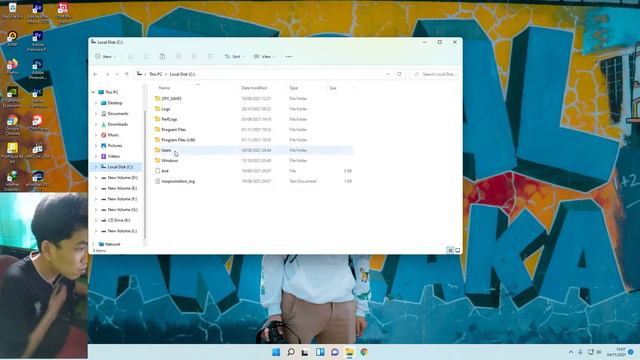Open Chat from the taskbar

pyautogui.click(x=335, y=352)
